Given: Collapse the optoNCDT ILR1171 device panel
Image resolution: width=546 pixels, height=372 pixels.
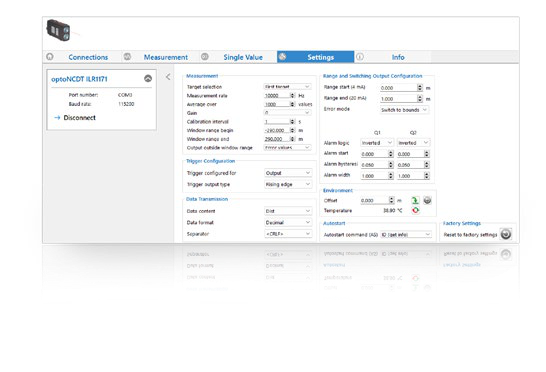Looking at the screenshot, I should coord(148,79).
